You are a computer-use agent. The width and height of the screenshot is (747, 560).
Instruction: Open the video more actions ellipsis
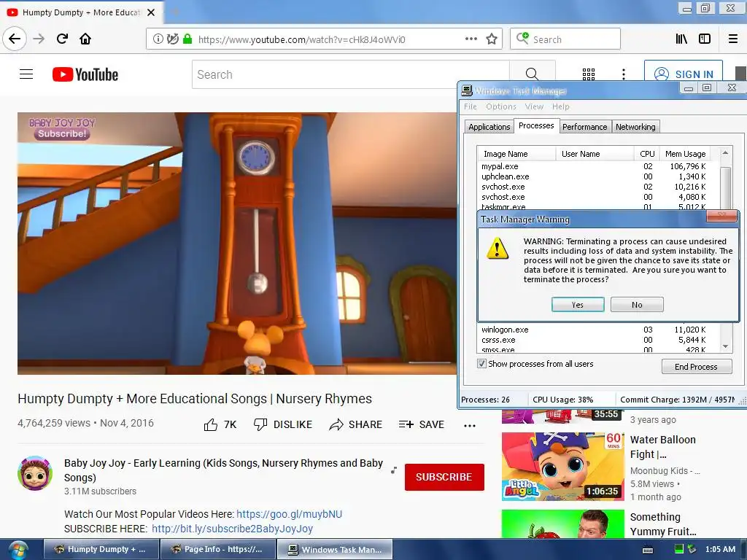[470, 426]
